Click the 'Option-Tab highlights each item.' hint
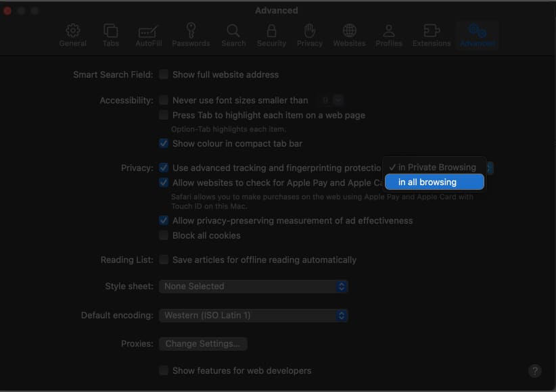The width and height of the screenshot is (556, 392). [229, 129]
